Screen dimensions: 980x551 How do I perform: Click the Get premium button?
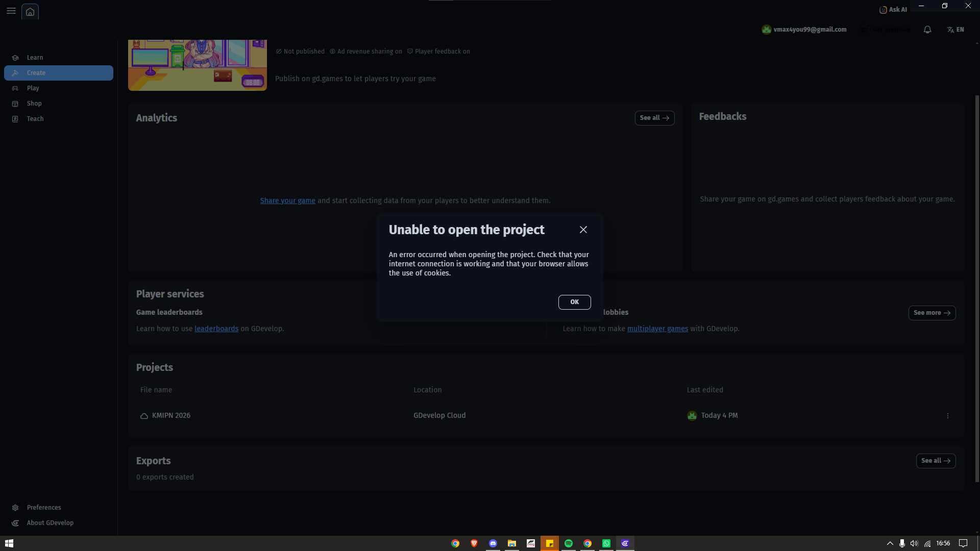pyautogui.click(x=886, y=30)
